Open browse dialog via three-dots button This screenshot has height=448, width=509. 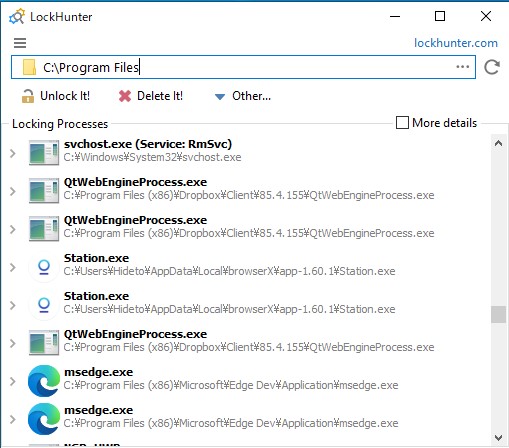[x=462, y=67]
